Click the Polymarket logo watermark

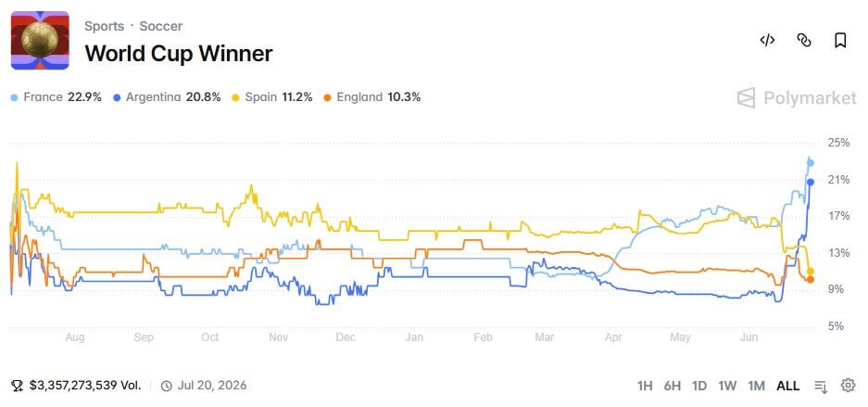pos(796,98)
